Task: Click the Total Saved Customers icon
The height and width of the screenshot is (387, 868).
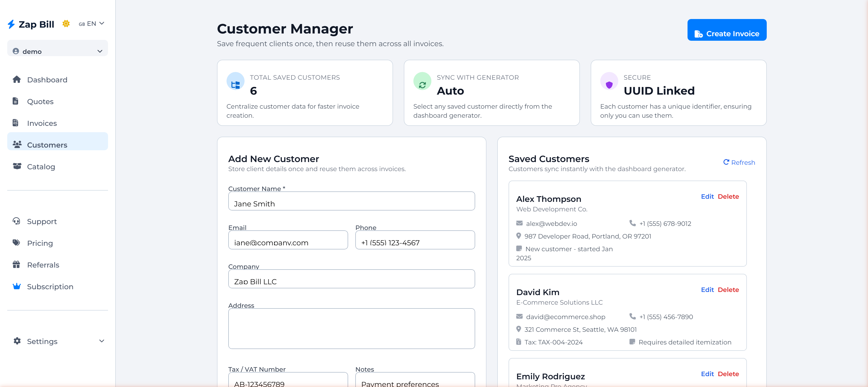Action: click(236, 81)
